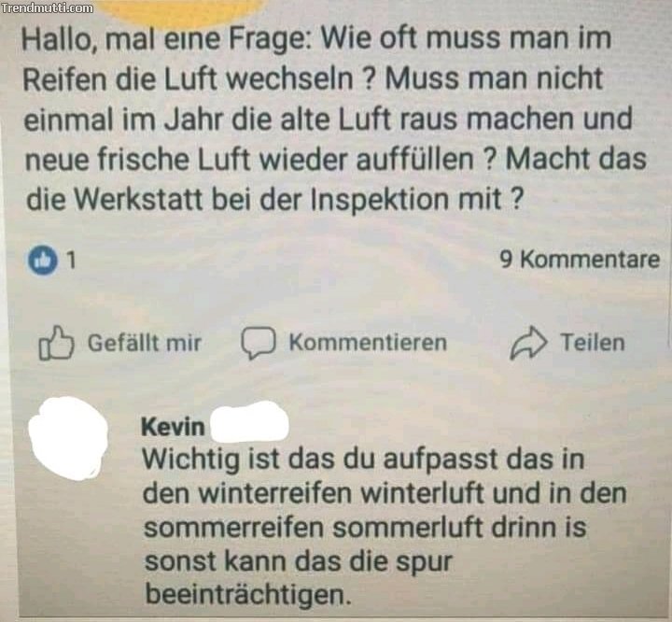672x622 pixels.
Task: Click the word beeinträchtigen in the comment
Action: [248, 594]
